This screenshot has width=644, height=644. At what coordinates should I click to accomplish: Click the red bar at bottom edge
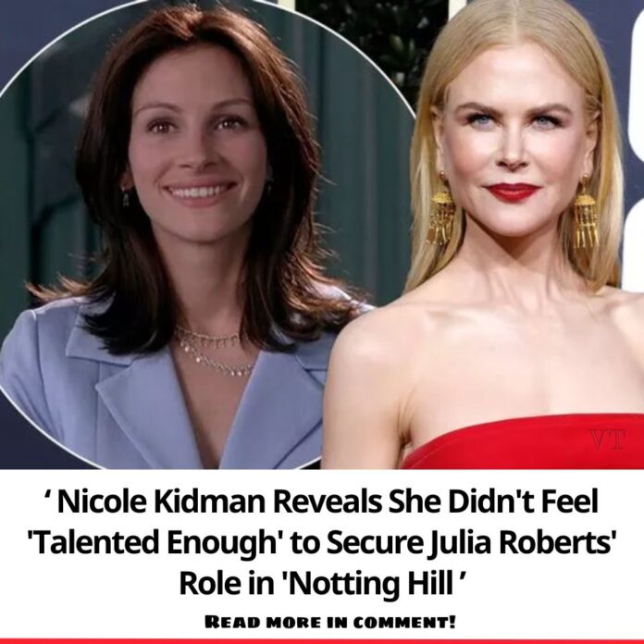coord(322,641)
